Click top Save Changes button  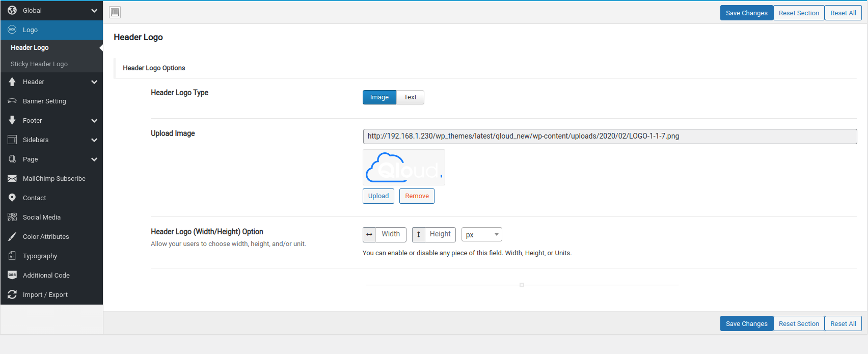pyautogui.click(x=747, y=13)
